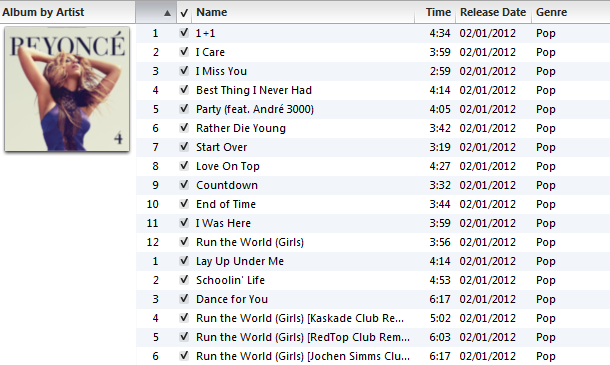Click the checkmark column header
This screenshot has width=610, height=365.
(x=184, y=12)
